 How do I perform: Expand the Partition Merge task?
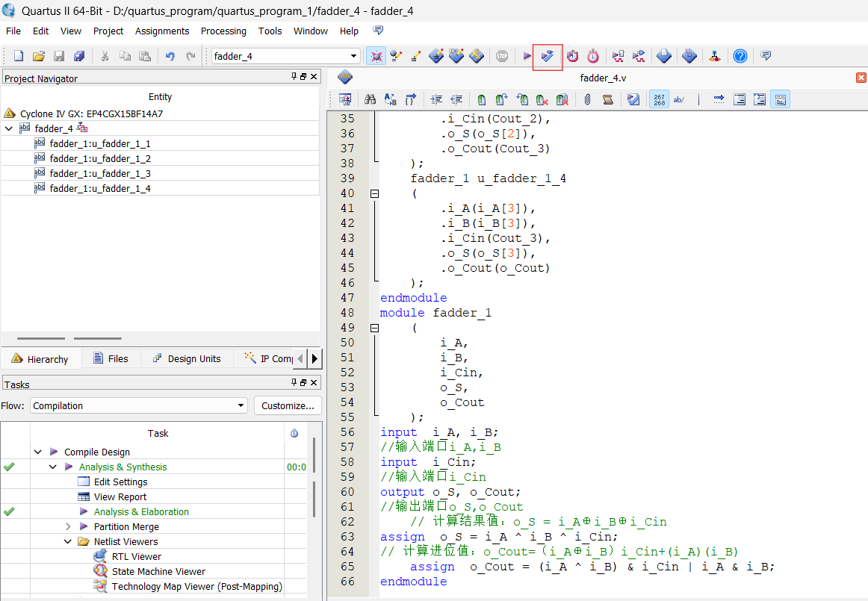68,526
